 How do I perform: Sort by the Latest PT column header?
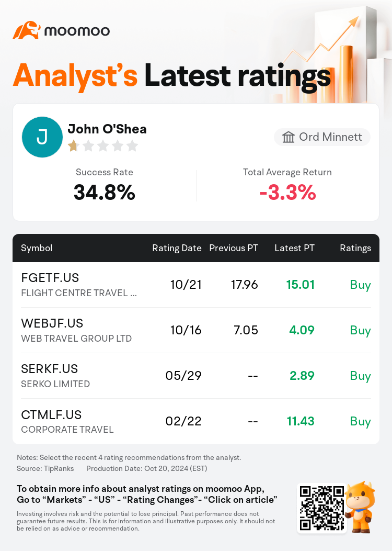coord(294,248)
